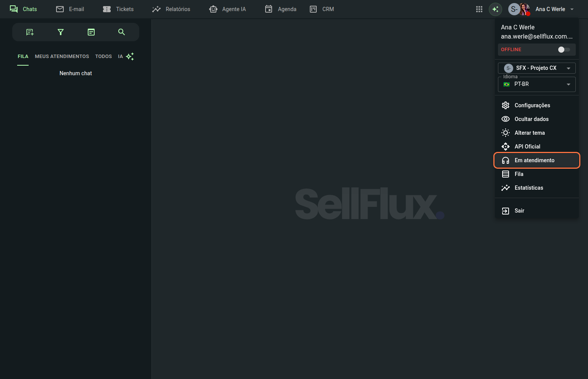Collapse the Ana C Werle profile arrow
Viewport: 588px width, 379px height.
click(x=572, y=9)
